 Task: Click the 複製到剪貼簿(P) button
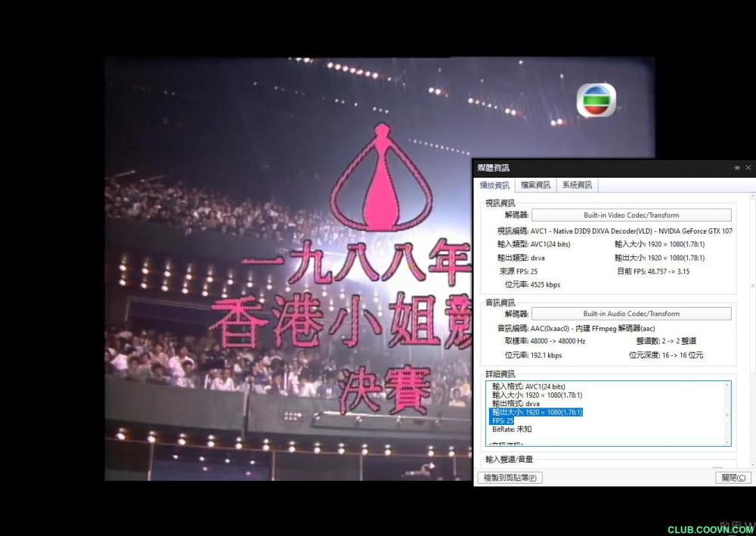(510, 478)
